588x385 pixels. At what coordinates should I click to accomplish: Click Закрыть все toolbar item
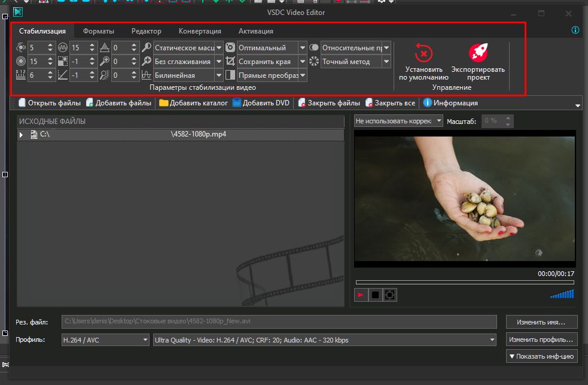391,103
